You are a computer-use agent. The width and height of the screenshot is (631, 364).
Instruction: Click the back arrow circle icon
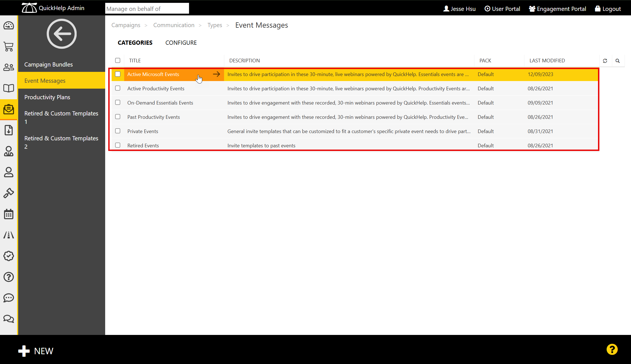[x=62, y=34]
